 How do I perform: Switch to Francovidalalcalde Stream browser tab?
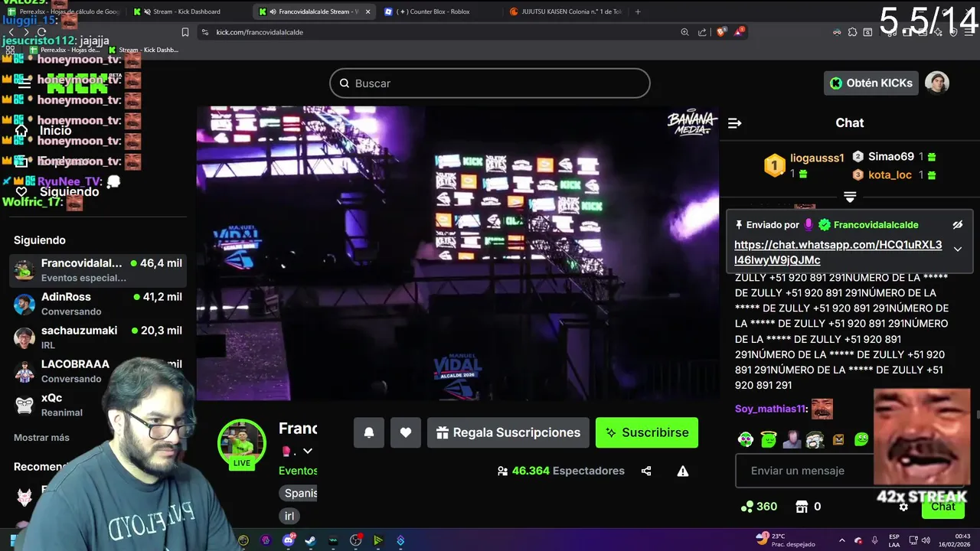[x=314, y=11]
